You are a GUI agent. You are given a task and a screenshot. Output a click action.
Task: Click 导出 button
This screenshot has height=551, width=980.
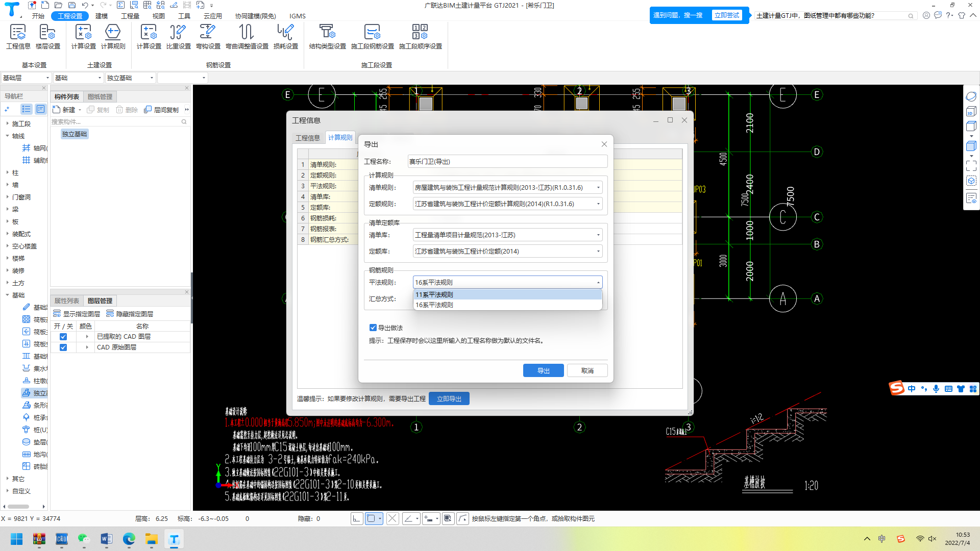544,370
